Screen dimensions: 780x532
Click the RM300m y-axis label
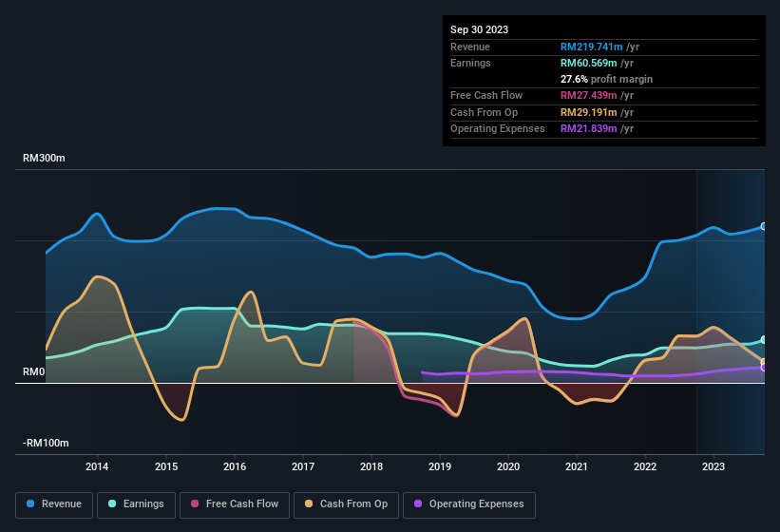pos(44,159)
